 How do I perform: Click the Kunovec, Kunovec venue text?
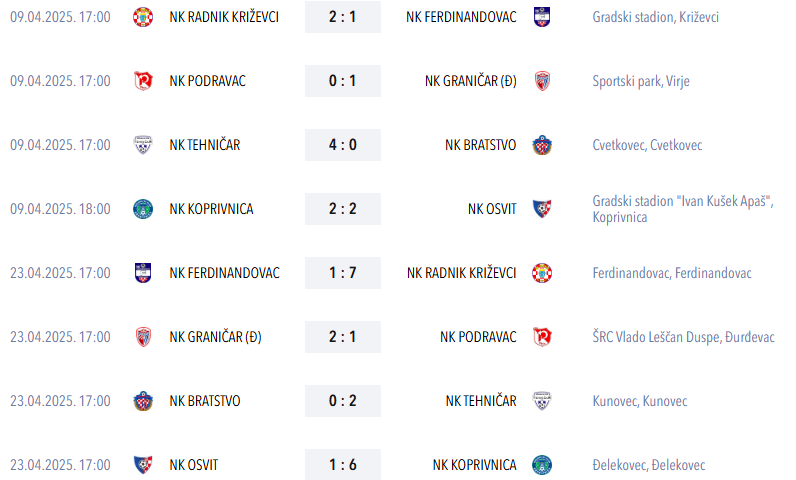tap(640, 401)
